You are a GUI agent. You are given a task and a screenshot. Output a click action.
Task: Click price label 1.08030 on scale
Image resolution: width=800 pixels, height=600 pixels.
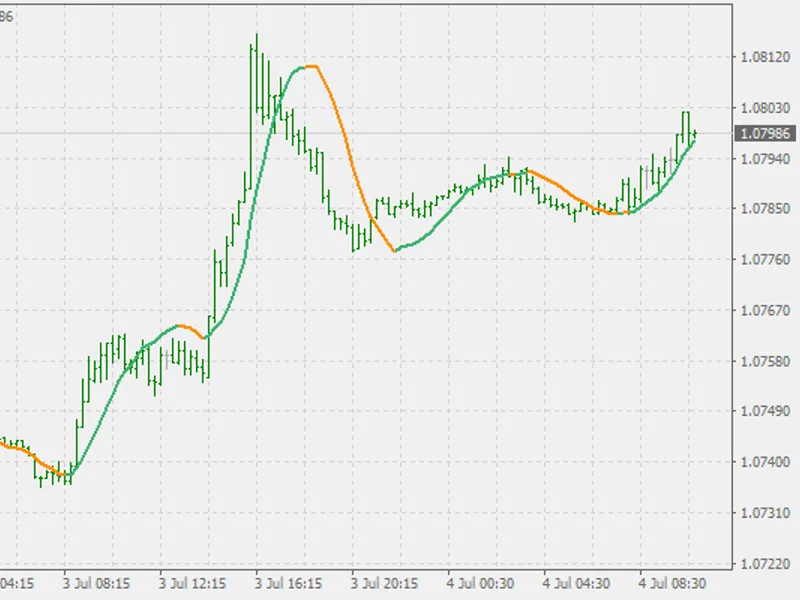pos(765,108)
